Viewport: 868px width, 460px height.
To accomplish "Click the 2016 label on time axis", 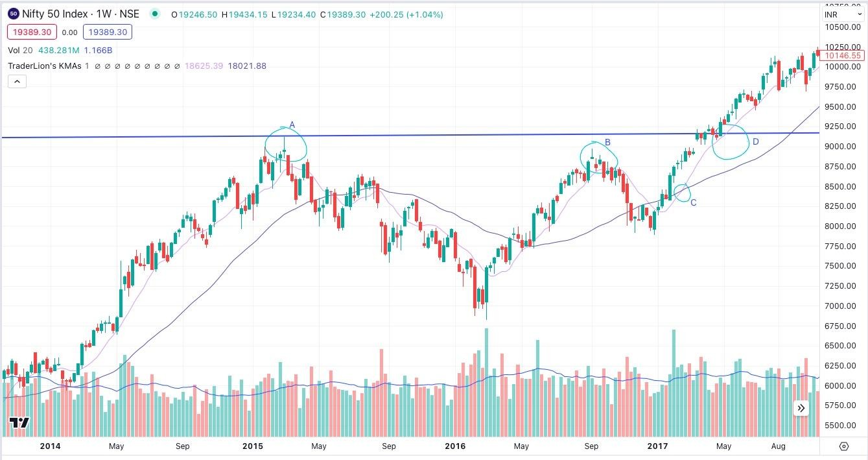I will coord(456,446).
